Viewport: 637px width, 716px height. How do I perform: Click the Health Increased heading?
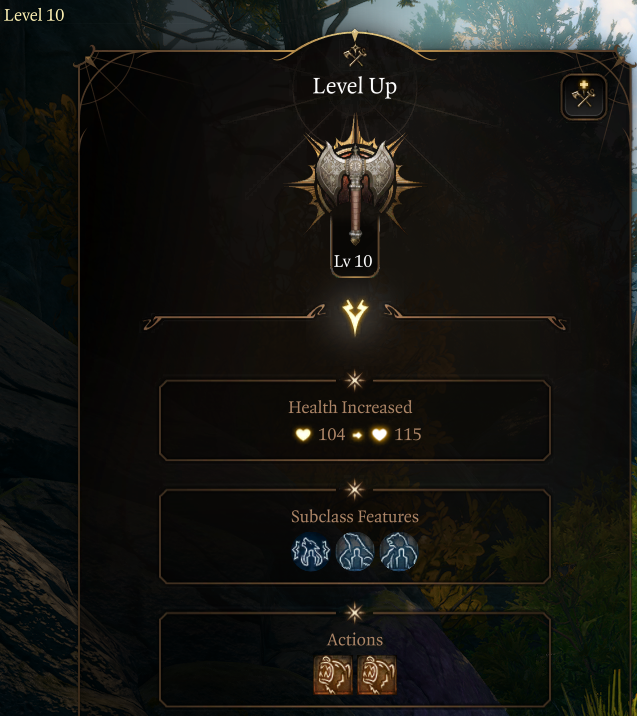pyautogui.click(x=350, y=407)
